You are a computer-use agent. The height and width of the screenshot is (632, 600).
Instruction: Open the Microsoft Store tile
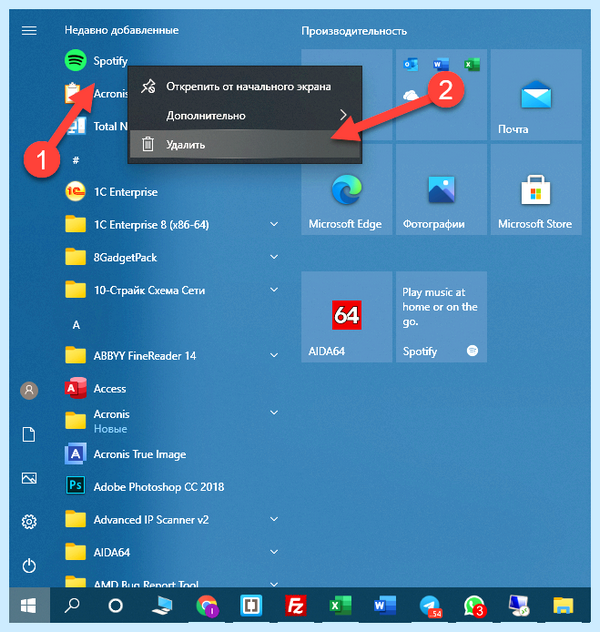click(536, 189)
